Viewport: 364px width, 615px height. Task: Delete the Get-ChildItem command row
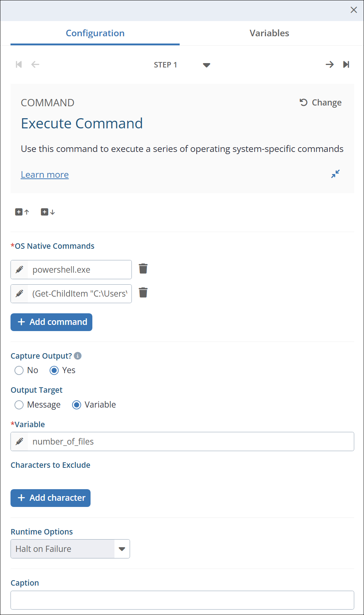click(143, 293)
